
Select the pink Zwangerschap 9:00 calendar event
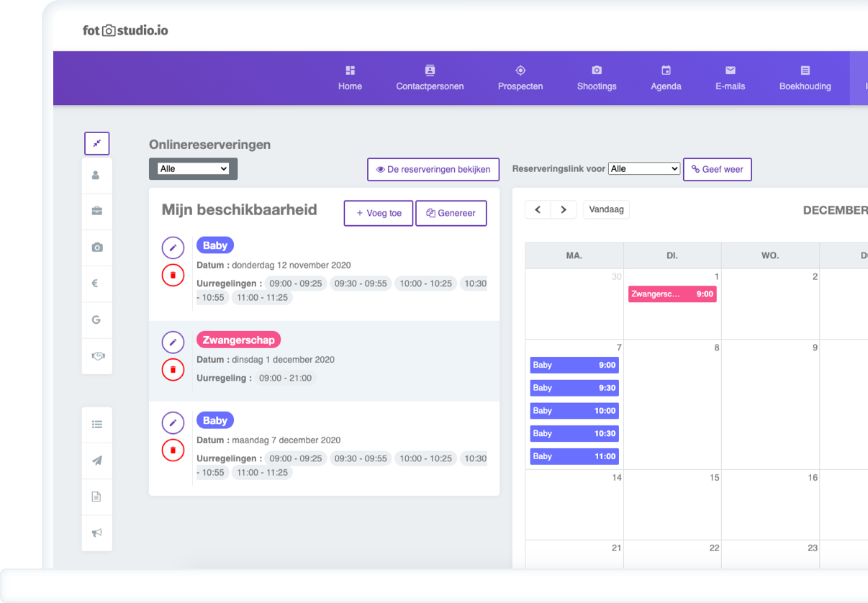(x=672, y=294)
